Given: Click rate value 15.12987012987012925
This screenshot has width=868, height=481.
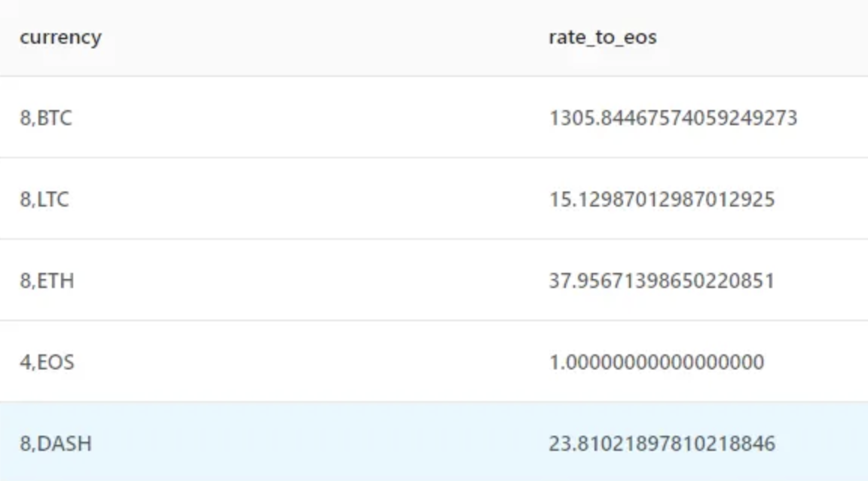Looking at the screenshot, I should 662,200.
